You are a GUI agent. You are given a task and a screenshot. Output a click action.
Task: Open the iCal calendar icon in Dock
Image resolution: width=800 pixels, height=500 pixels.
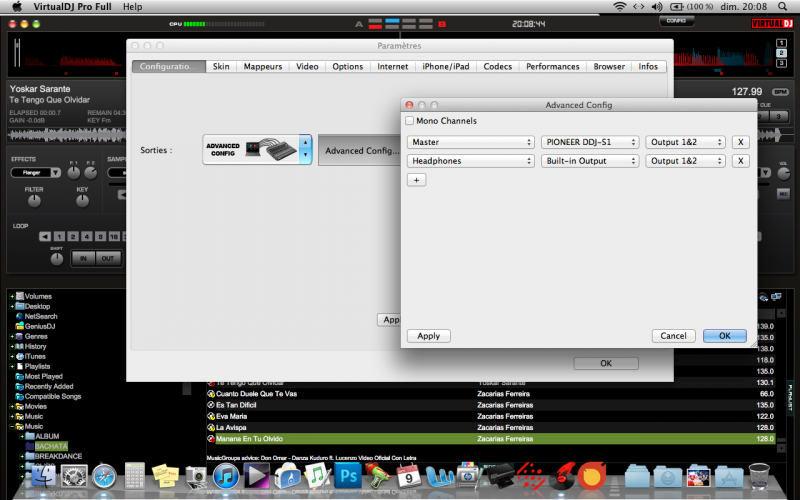[409, 477]
